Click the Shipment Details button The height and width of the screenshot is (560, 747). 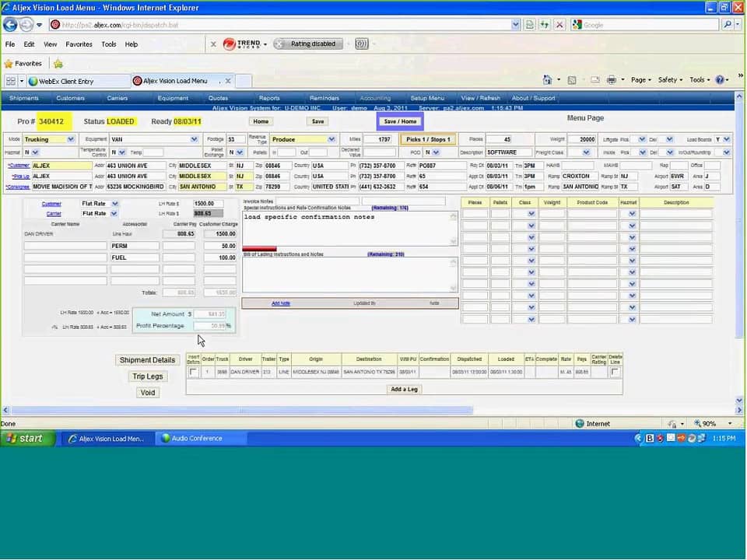point(147,360)
